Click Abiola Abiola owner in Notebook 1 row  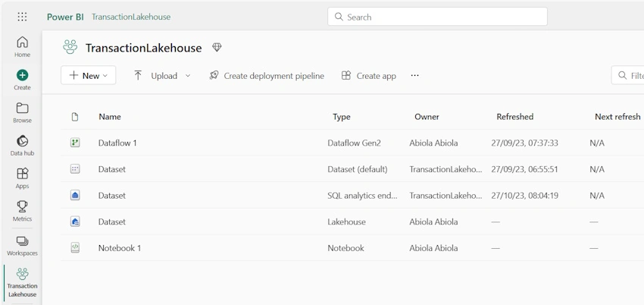click(x=433, y=248)
